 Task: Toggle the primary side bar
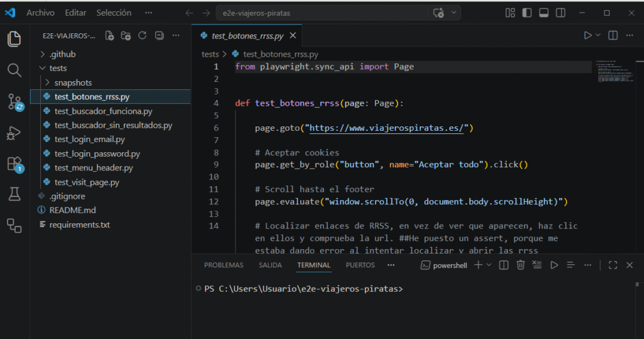(527, 13)
